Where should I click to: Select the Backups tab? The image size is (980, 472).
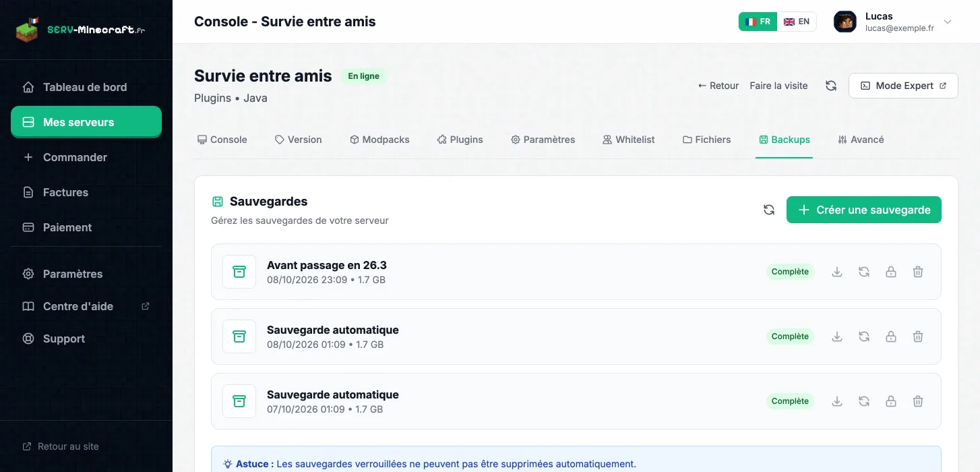point(784,140)
